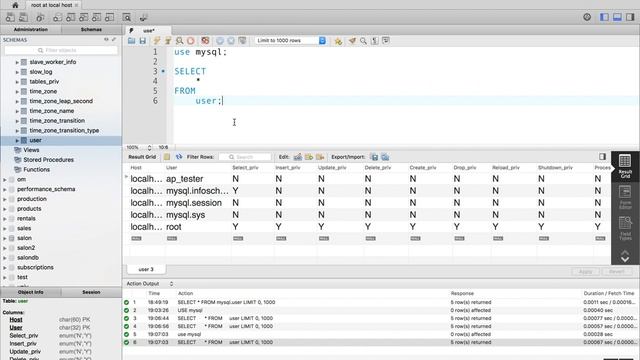Open the Form Editor view
640x360 pixels.
tap(625, 197)
